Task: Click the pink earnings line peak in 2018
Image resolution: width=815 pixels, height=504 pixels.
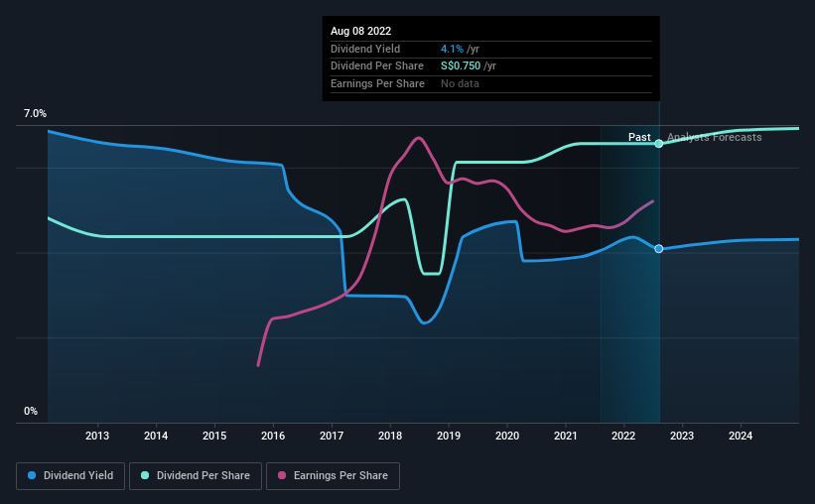Action: [418, 138]
